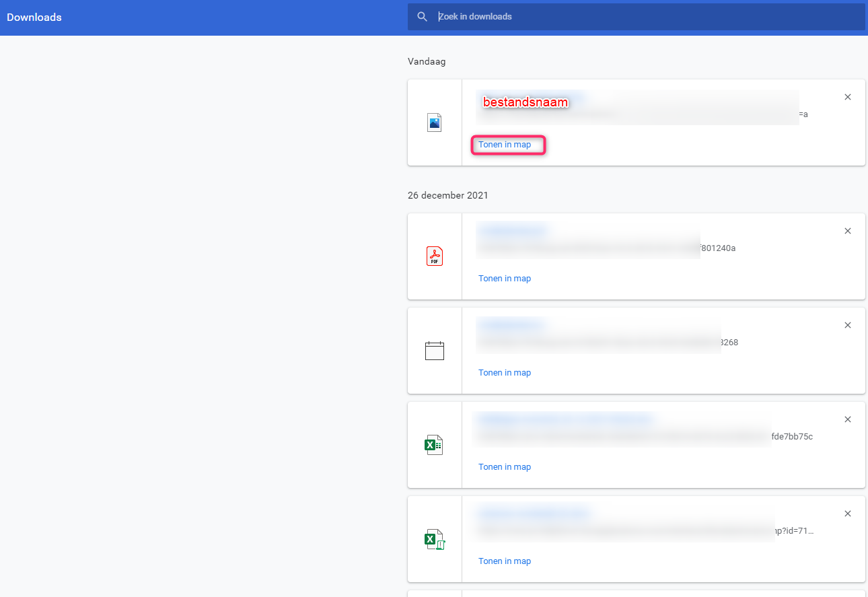This screenshot has height=597, width=868.
Task: Click the calendar file icon
Action: click(x=435, y=351)
